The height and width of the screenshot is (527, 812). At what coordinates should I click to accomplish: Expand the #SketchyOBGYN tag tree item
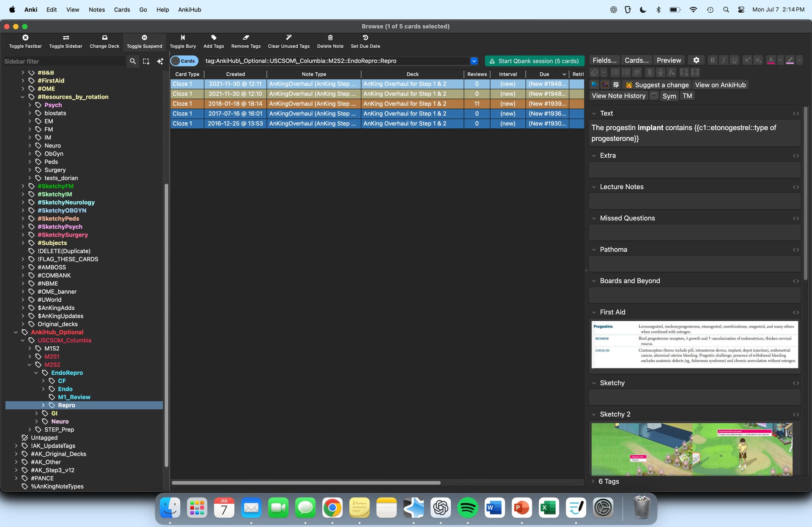coord(23,210)
